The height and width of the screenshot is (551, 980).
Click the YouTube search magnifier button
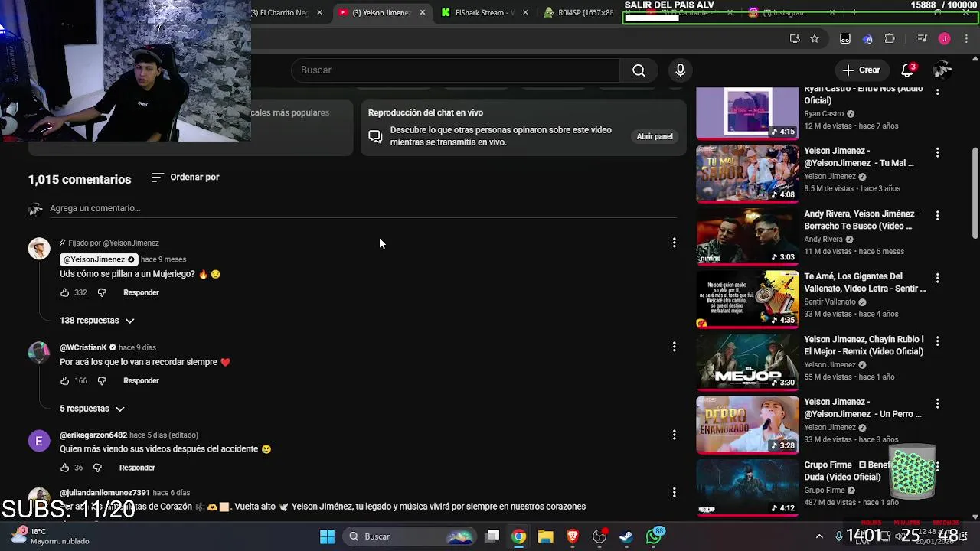[639, 70]
